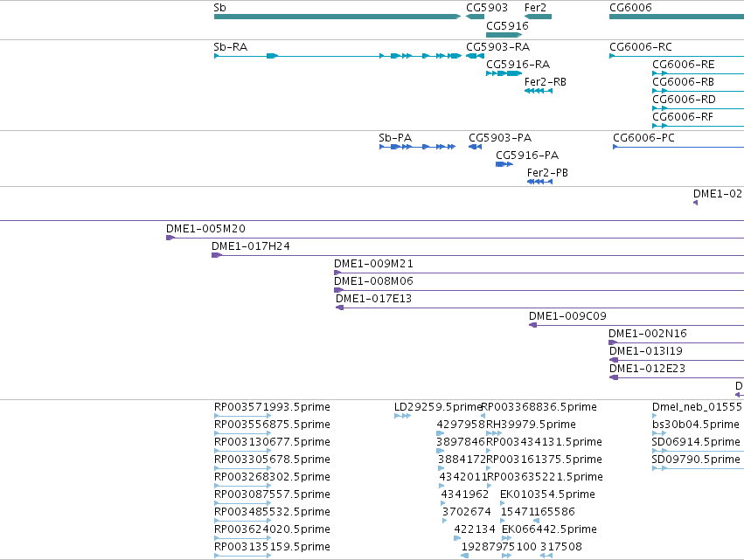Click the RP003571993.5prime EST label
744x560 pixels.
272,407
